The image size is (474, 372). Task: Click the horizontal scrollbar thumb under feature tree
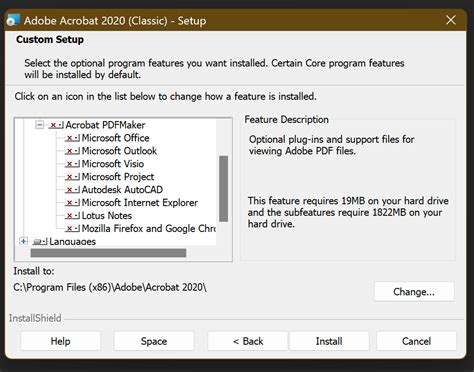pyautogui.click(x=108, y=253)
